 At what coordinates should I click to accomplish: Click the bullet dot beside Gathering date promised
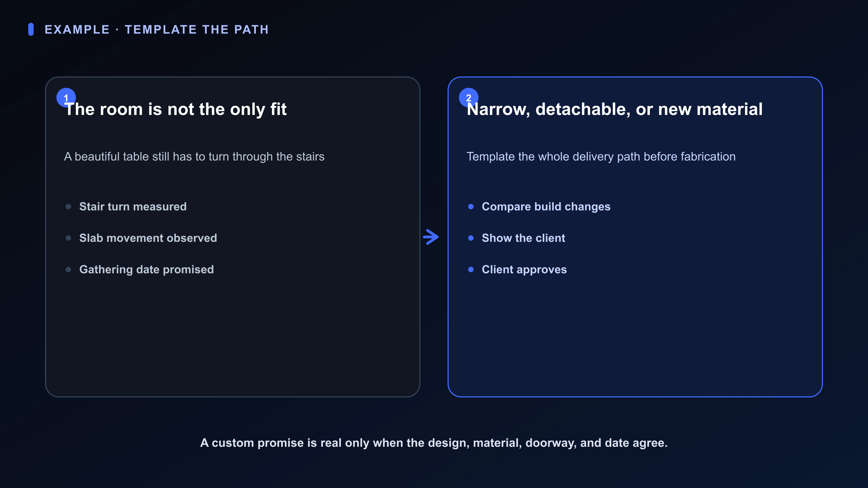click(x=68, y=270)
